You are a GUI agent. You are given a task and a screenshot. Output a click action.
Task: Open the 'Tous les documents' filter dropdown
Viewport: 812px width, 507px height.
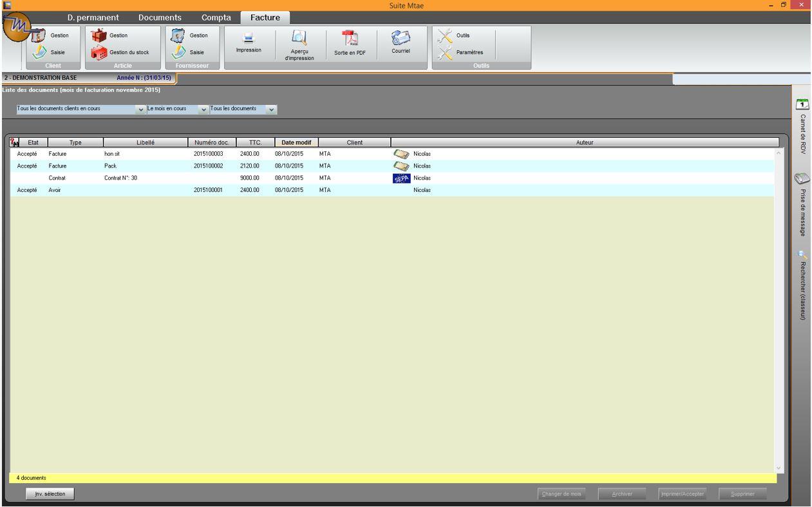272,110
